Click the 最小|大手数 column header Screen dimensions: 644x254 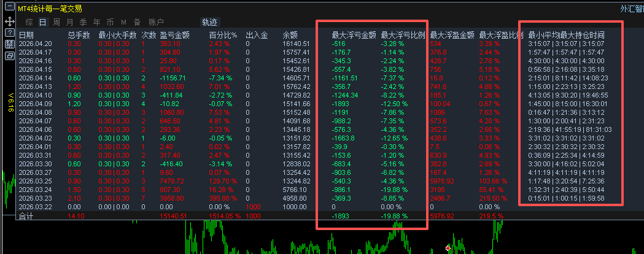click(x=117, y=36)
